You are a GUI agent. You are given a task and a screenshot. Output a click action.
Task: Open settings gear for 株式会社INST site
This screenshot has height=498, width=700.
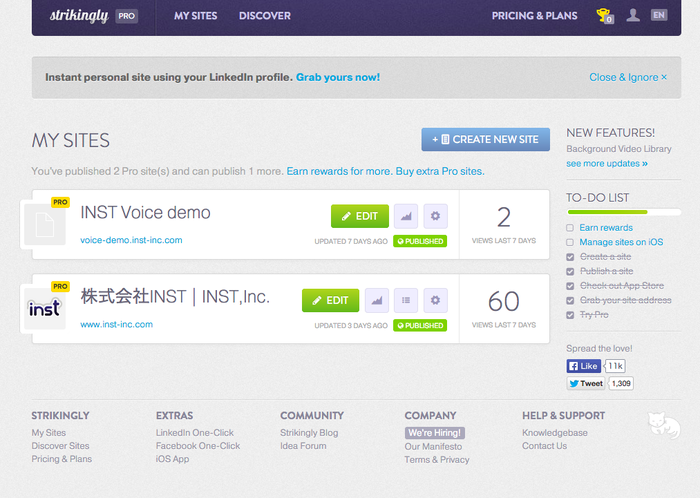[x=435, y=300]
